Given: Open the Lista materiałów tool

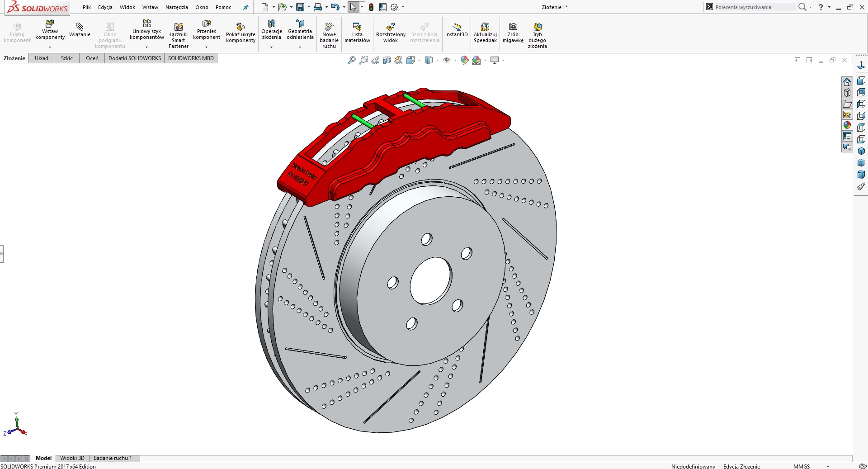Looking at the screenshot, I should 357,33.
